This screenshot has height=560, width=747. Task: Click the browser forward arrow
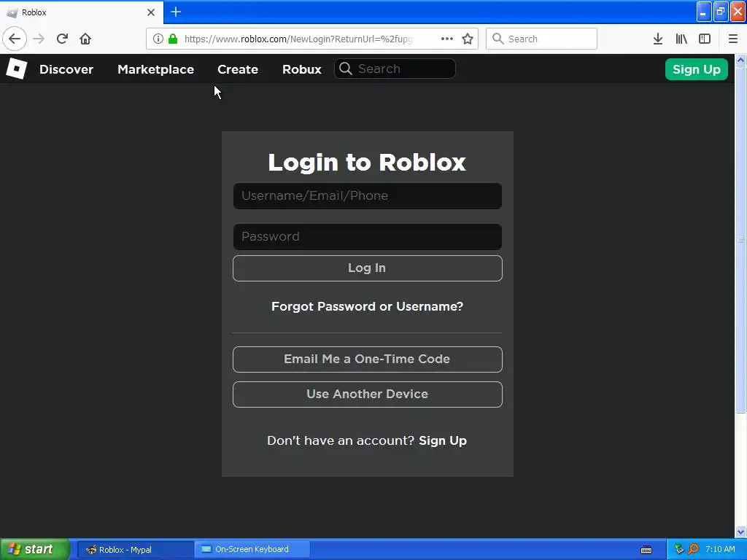point(39,39)
